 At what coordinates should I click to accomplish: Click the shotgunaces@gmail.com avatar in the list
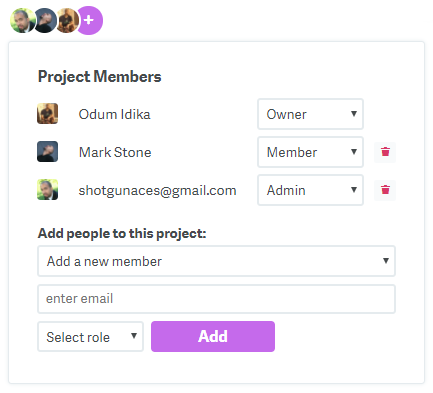pyautogui.click(x=47, y=190)
